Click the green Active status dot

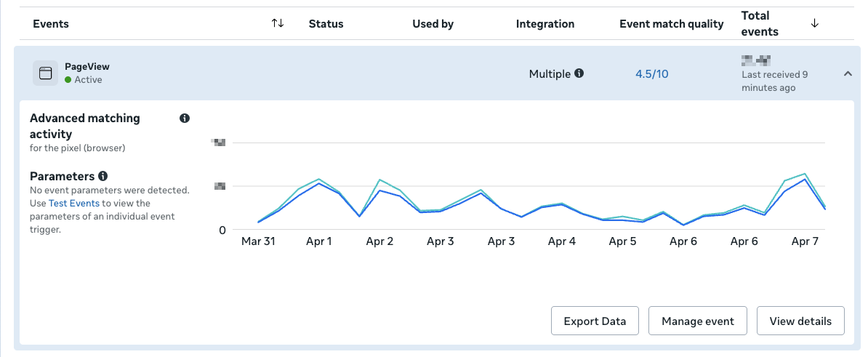coord(68,80)
